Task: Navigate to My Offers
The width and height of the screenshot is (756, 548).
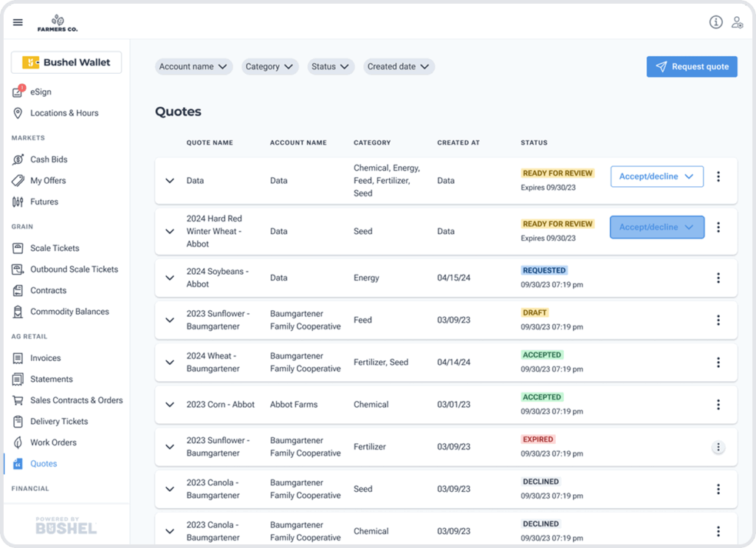Action: point(48,180)
